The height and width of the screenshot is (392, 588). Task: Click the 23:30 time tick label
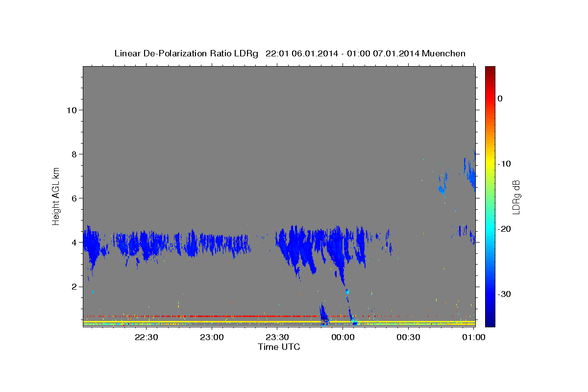click(x=277, y=337)
